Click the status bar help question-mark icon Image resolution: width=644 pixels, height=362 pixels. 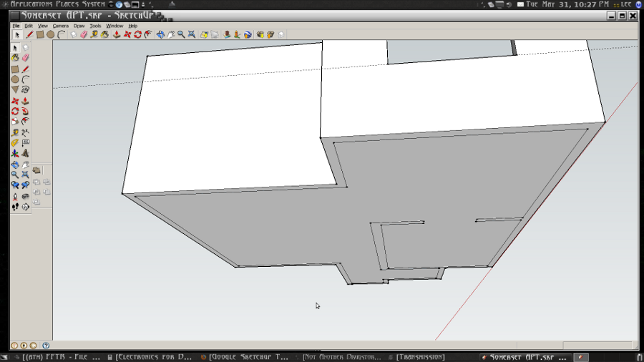(x=46, y=346)
